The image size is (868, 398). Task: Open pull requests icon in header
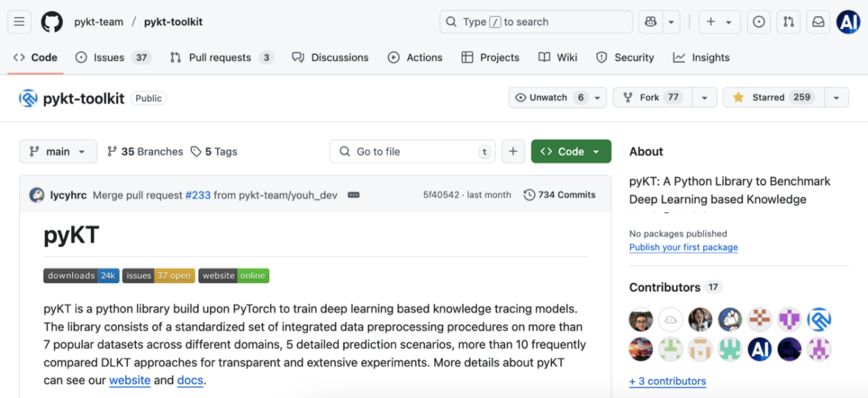pyautogui.click(x=789, y=22)
